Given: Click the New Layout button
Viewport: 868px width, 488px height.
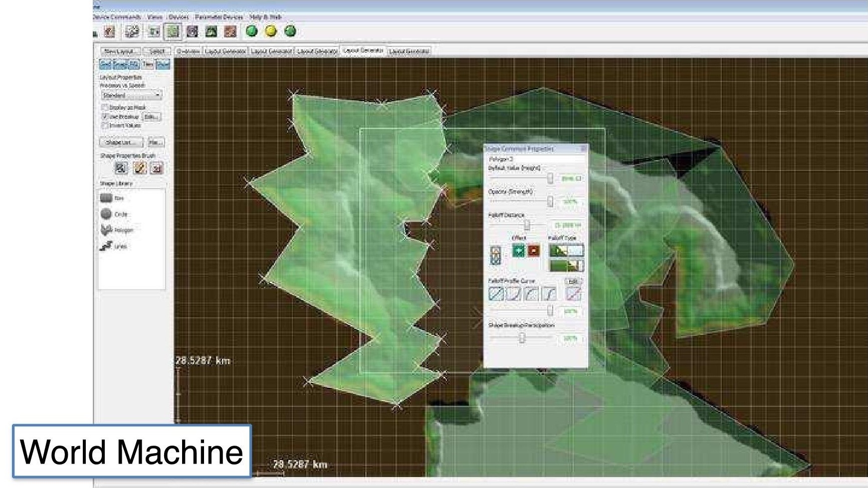Looking at the screenshot, I should pos(120,51).
